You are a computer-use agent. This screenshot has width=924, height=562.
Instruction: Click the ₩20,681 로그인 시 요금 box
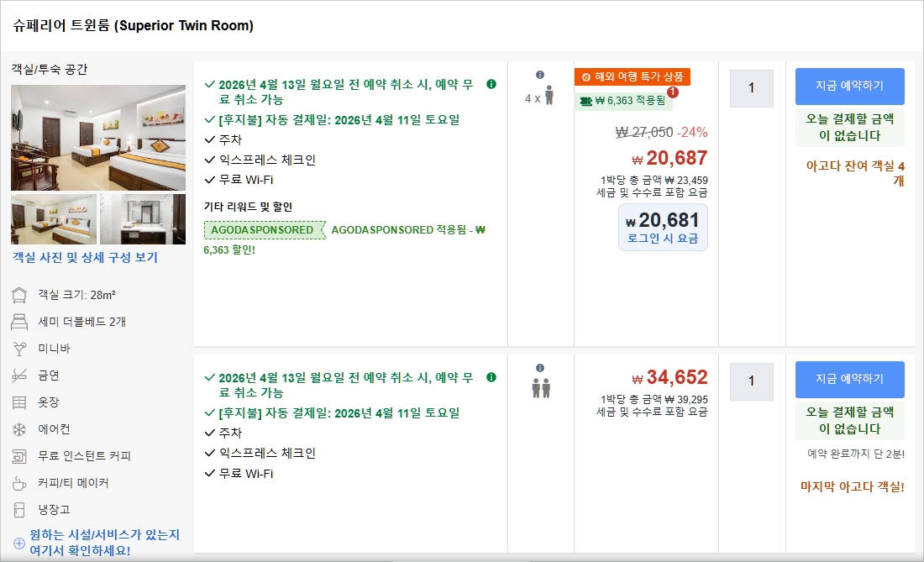click(662, 228)
